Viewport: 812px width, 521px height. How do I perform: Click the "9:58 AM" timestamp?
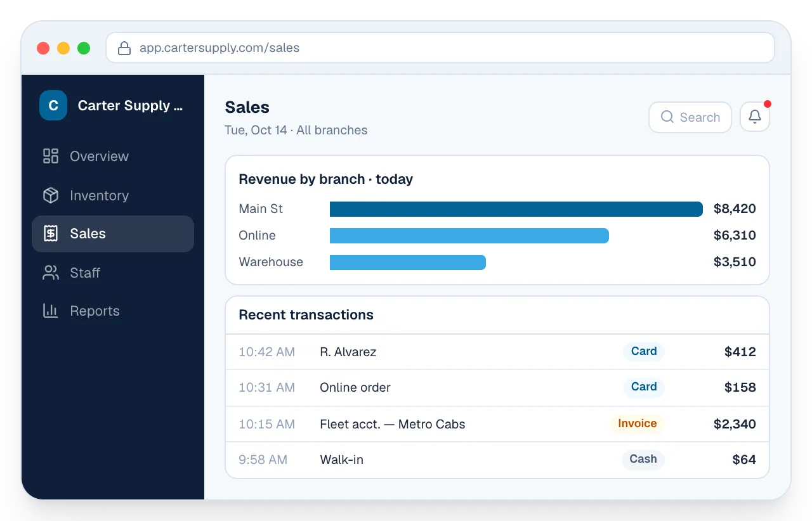263,460
